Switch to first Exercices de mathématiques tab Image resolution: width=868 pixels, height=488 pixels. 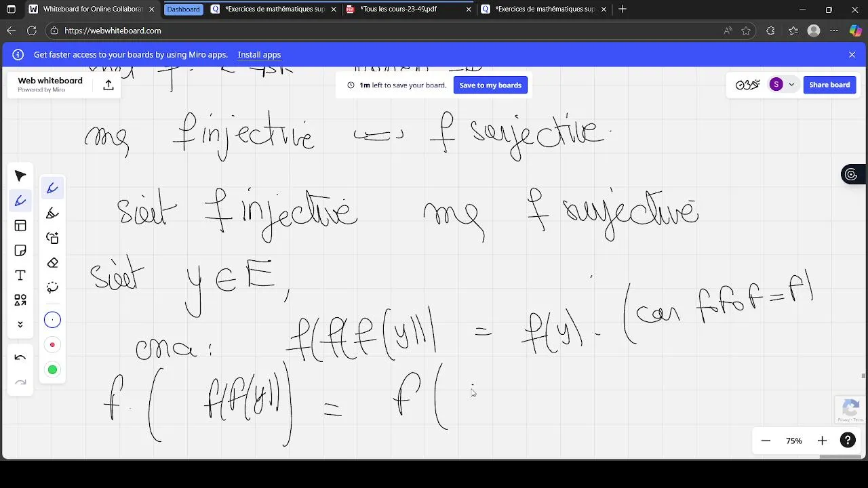coord(275,9)
